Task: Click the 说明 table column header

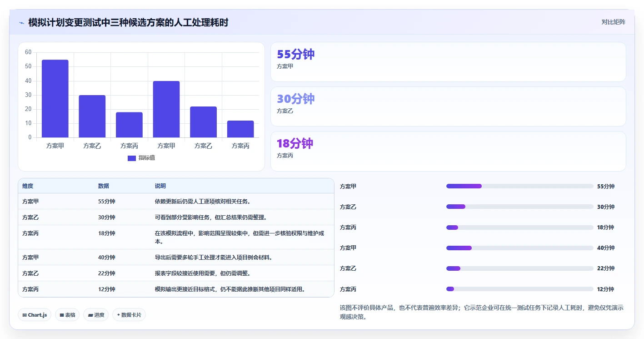Action: coord(160,186)
